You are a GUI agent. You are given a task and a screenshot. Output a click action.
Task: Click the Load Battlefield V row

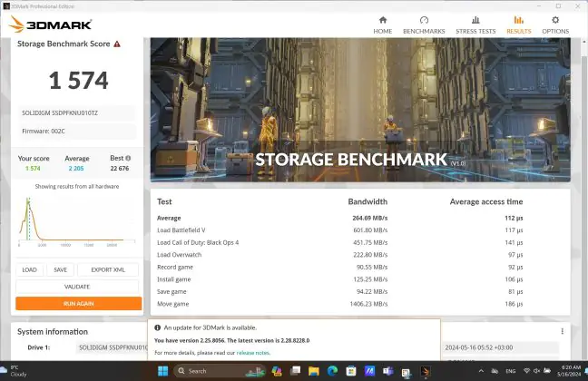(339, 230)
